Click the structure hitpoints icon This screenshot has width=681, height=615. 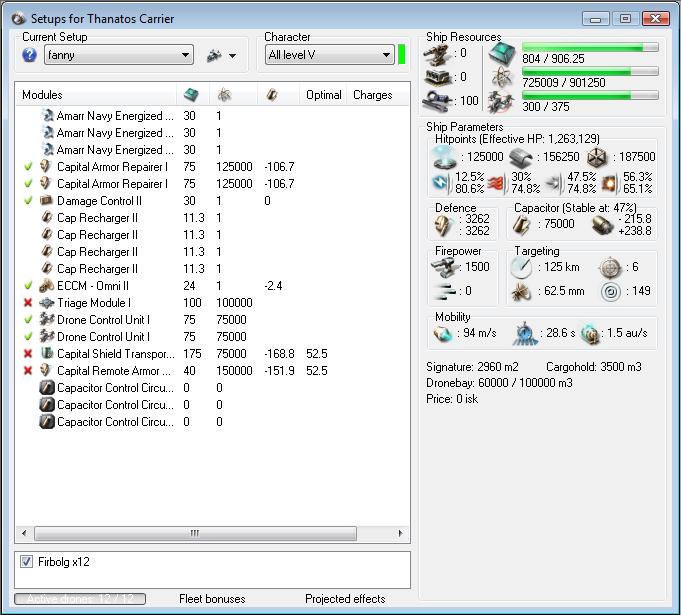(597, 157)
